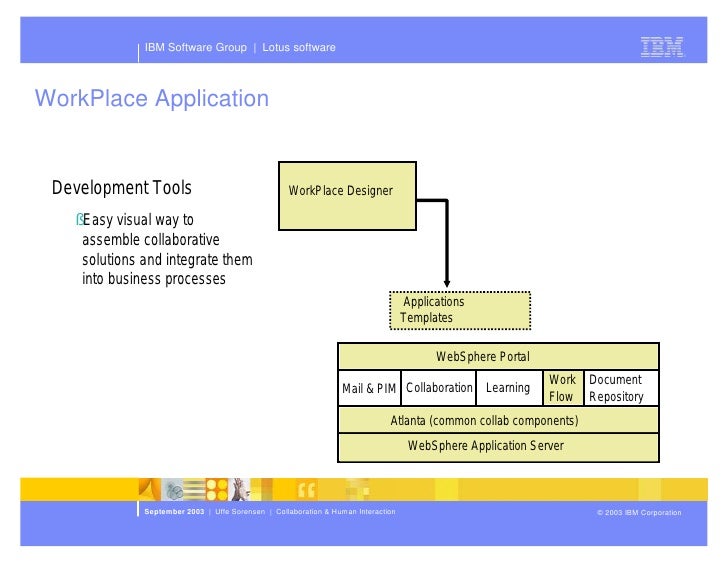Viewport: 728px width, 563px height.
Task: Select the Work Flow cell
Action: pos(563,388)
